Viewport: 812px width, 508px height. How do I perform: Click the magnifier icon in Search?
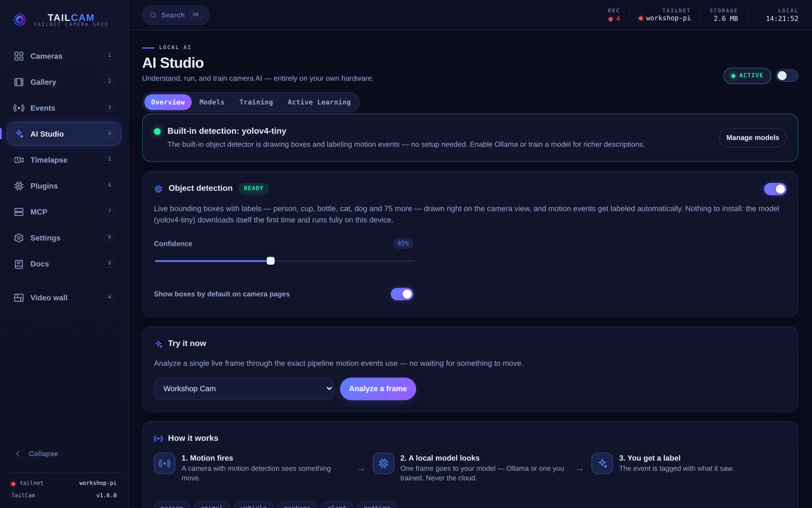pos(153,15)
